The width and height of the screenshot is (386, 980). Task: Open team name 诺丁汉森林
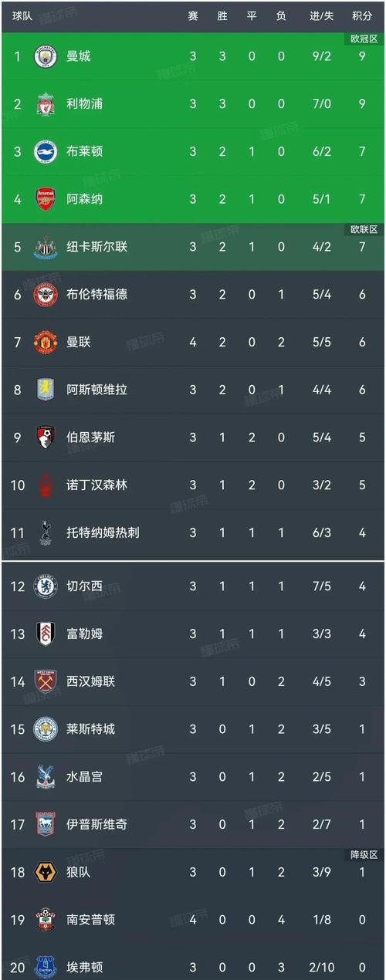click(x=97, y=485)
